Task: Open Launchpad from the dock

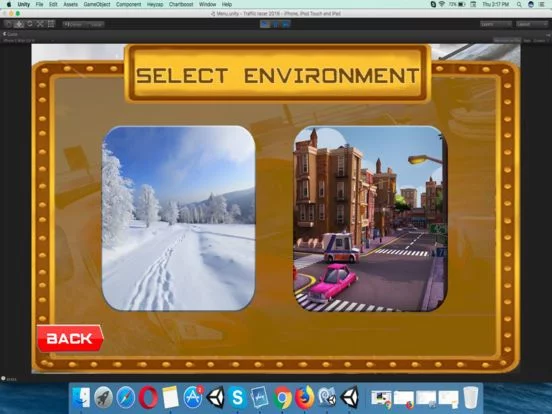Action: point(103,397)
